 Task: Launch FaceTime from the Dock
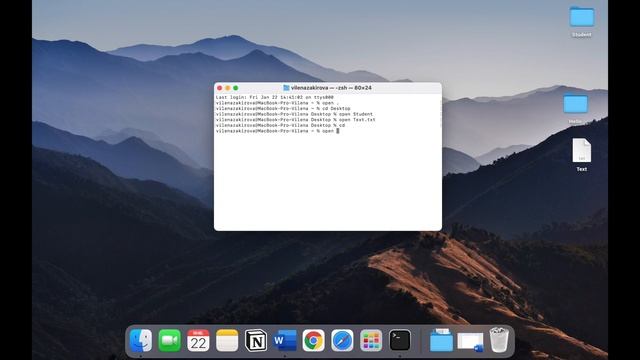tap(169, 340)
